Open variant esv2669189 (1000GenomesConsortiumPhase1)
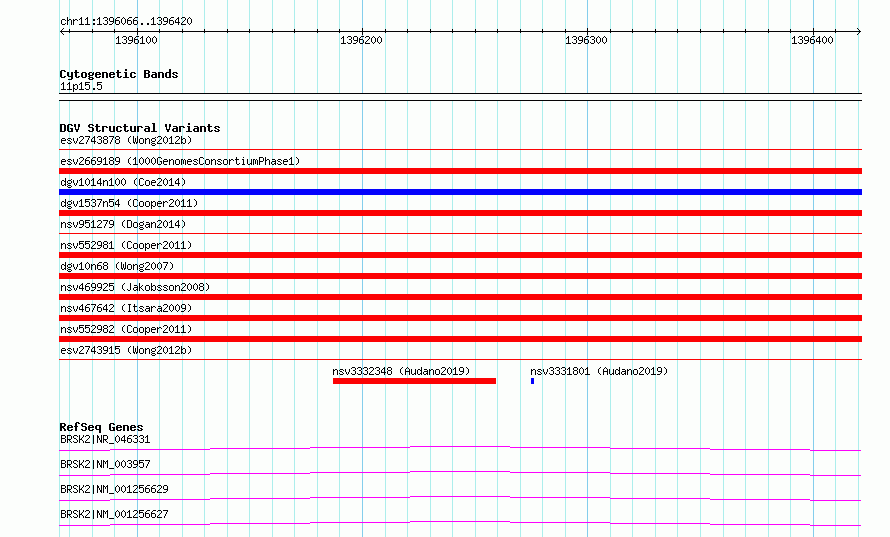The image size is (890, 537). click(x=180, y=161)
